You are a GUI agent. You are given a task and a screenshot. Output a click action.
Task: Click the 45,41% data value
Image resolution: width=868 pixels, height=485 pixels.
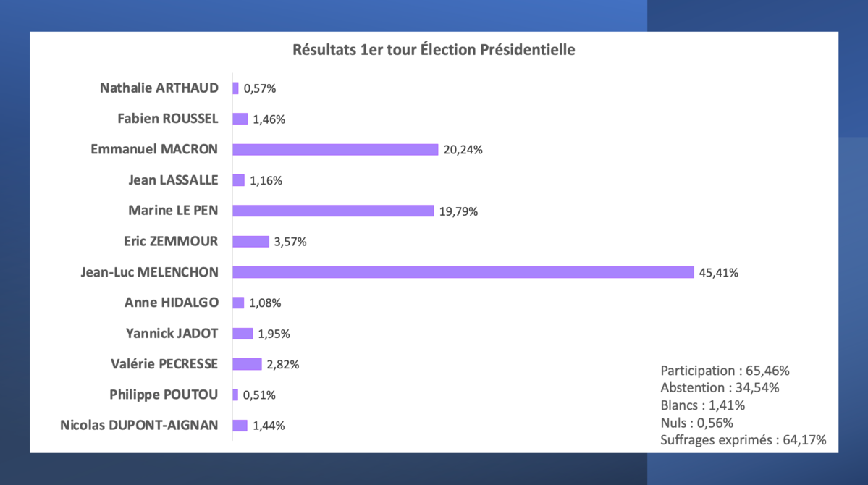pos(718,273)
